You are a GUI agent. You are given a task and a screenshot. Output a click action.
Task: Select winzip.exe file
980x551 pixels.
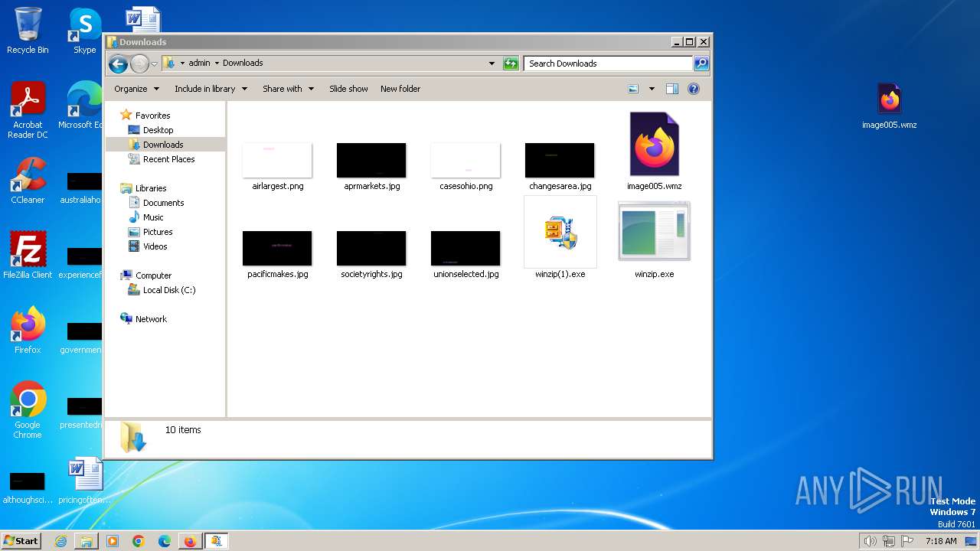[x=655, y=240]
